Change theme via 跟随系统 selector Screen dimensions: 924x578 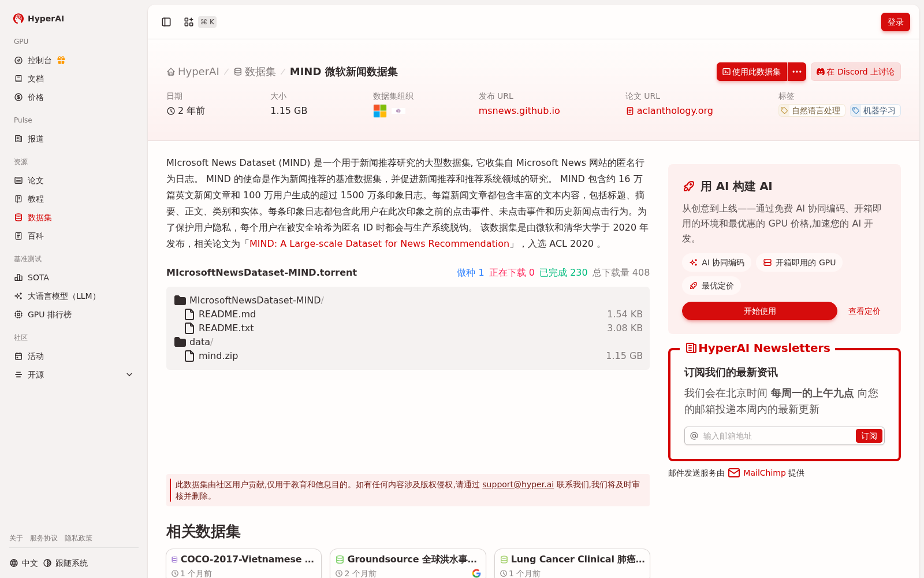66,563
